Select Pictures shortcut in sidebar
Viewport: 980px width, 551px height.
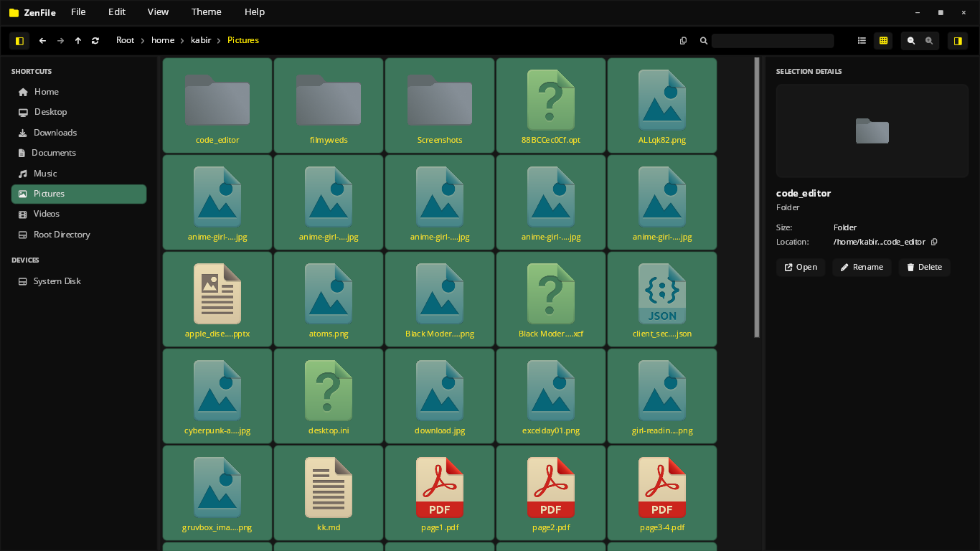point(79,194)
